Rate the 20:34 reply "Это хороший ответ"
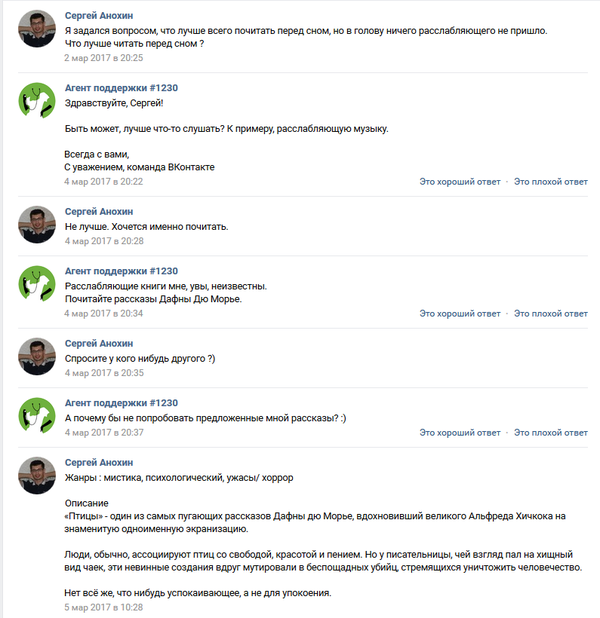Viewport: 600px width, 618px height. click(x=459, y=314)
